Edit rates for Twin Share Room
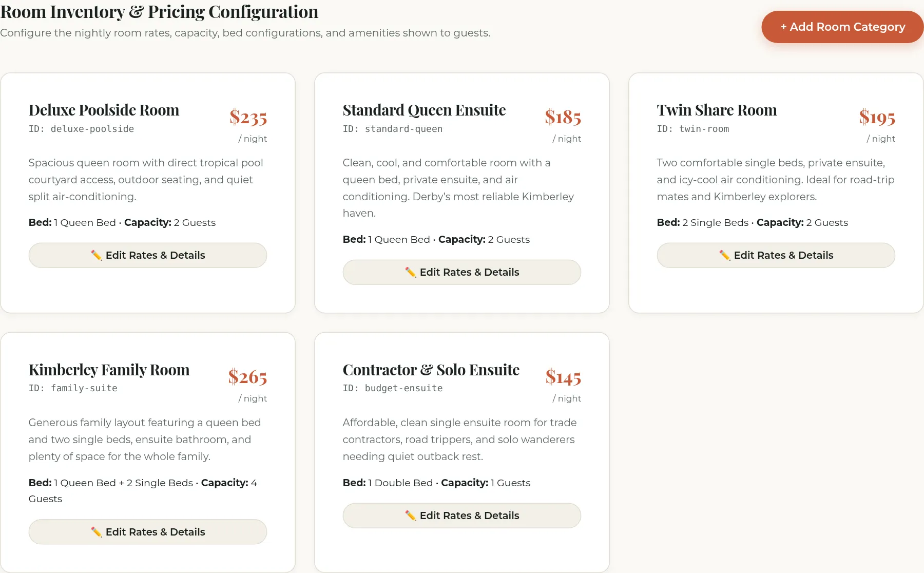Screen dimensions: 924x573 click(776, 255)
